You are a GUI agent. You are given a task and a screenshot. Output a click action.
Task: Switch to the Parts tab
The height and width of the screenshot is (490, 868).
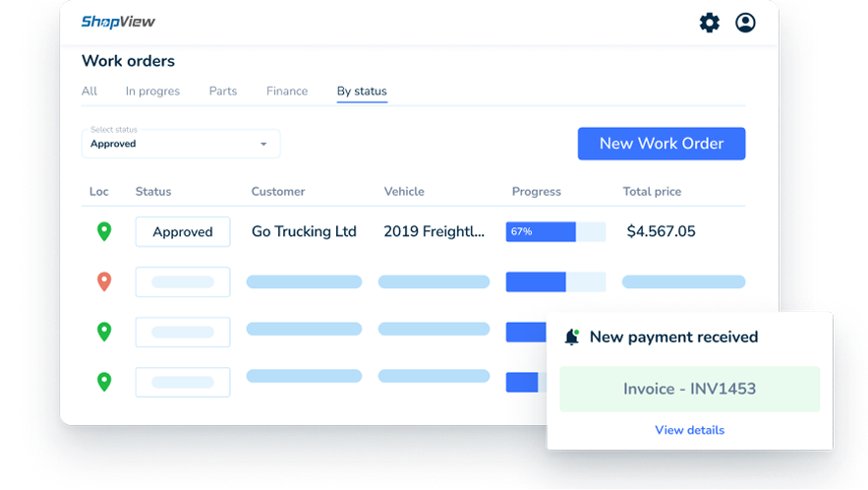(x=223, y=91)
